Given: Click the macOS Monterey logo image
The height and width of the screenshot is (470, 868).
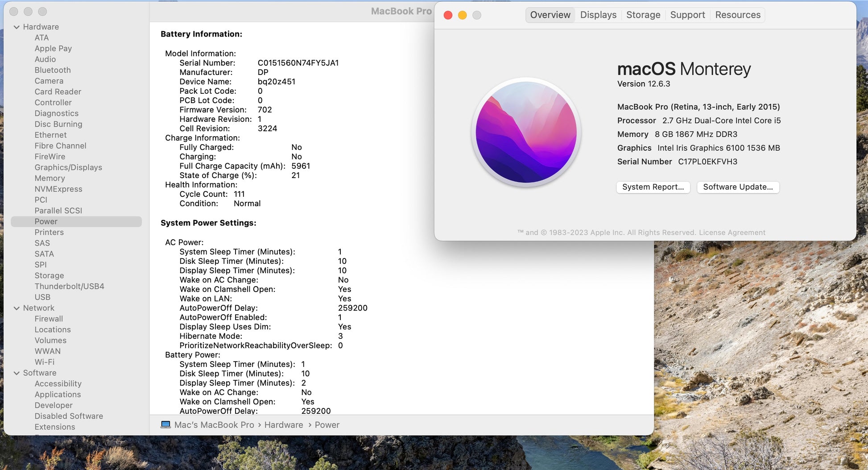Looking at the screenshot, I should point(526,132).
